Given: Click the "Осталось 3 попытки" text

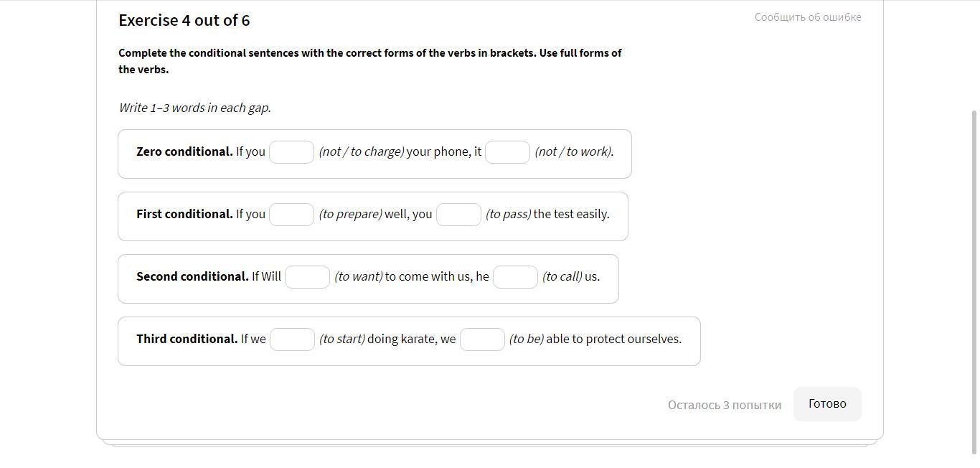Looking at the screenshot, I should [724, 405].
